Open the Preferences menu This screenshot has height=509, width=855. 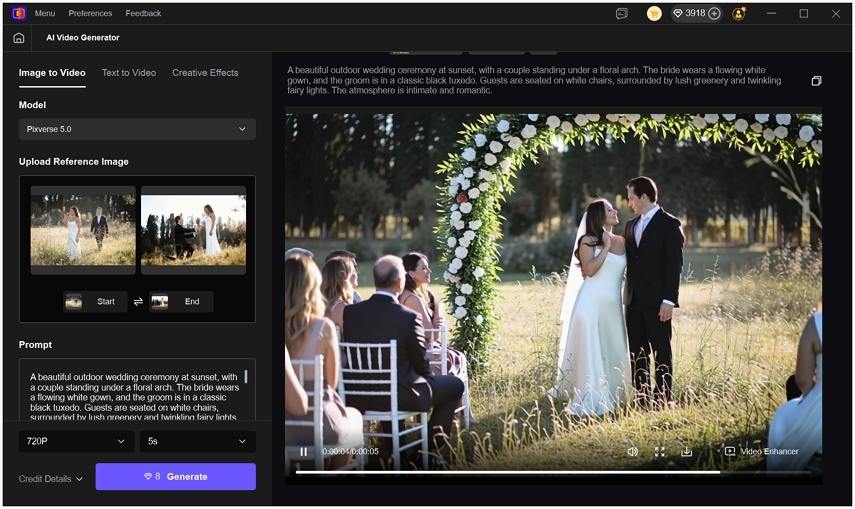click(90, 14)
